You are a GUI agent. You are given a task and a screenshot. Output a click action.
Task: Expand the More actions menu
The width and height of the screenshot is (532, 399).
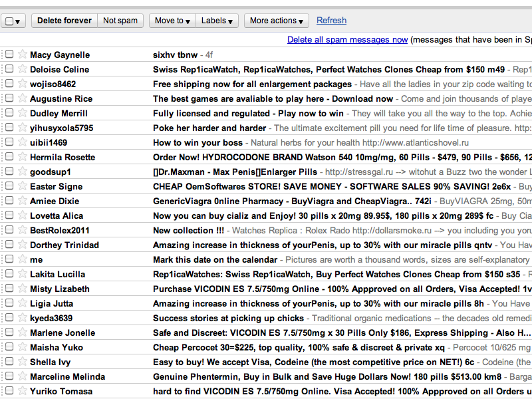click(x=276, y=21)
